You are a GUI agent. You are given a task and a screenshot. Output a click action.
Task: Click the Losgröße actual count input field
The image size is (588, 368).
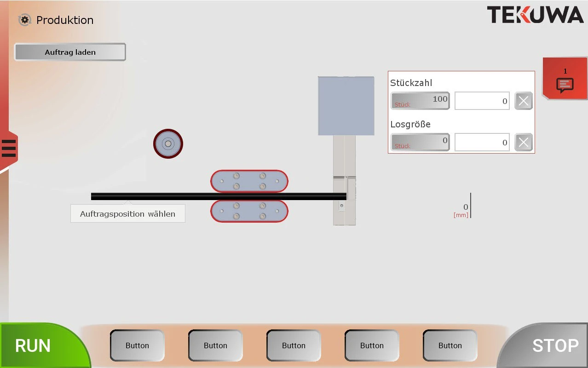(482, 142)
